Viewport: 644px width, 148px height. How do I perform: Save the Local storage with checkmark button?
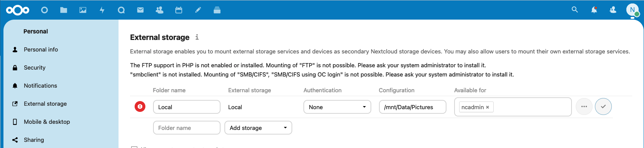point(603,106)
